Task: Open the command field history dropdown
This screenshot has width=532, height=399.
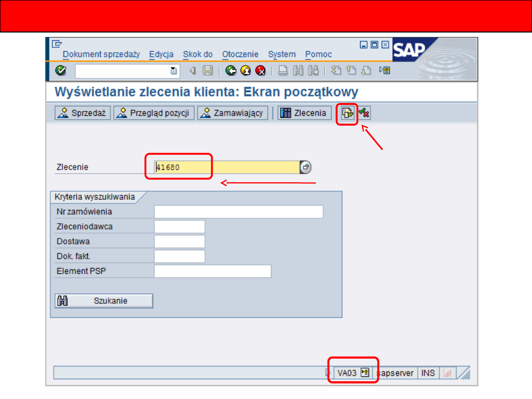Action: [173, 71]
